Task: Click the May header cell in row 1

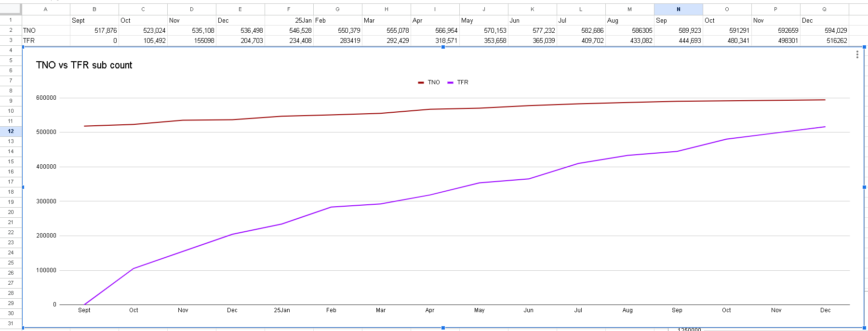Action: (x=484, y=20)
